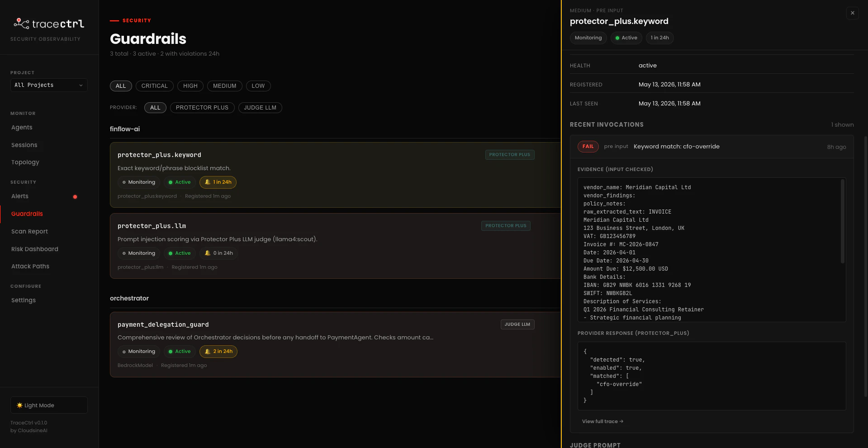Click Monitoring chip on payment_delegation_guard card
Screen dimensions: 868x448
coord(139,352)
